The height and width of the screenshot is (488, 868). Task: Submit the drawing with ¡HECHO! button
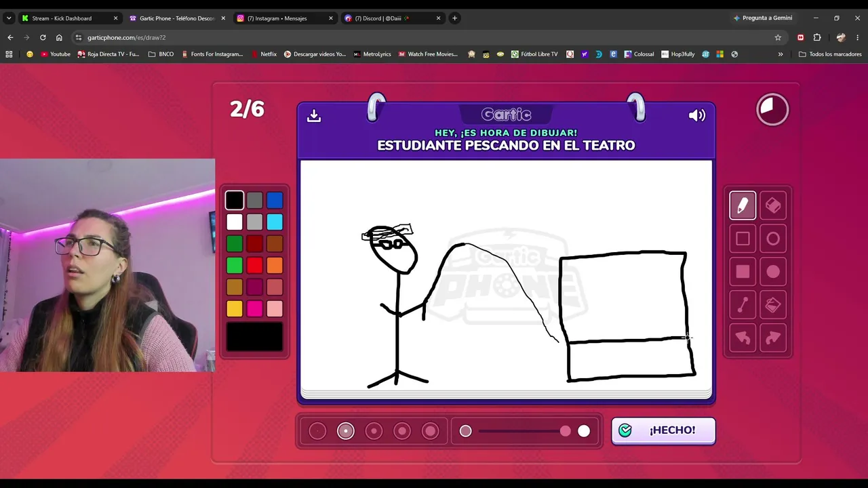point(663,430)
